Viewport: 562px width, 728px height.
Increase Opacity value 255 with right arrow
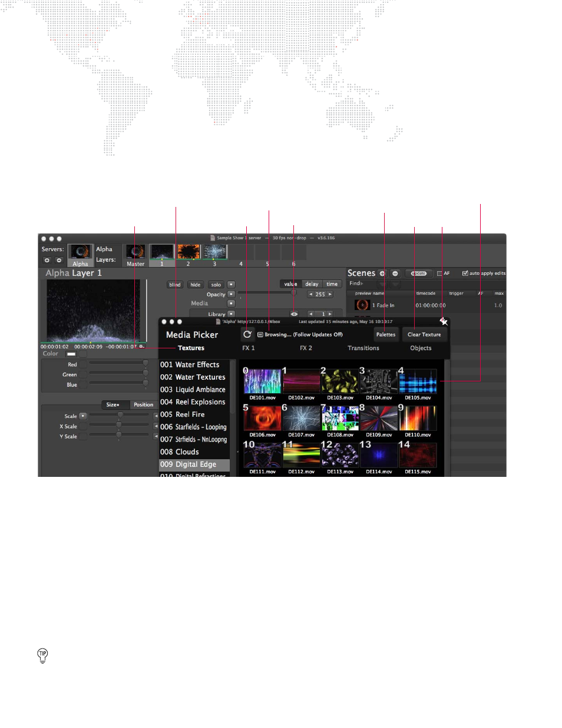tap(330, 294)
